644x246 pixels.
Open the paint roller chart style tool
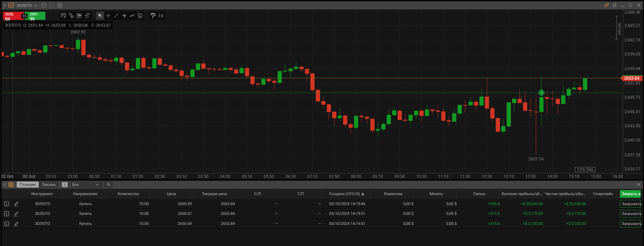pyautogui.click(x=153, y=16)
